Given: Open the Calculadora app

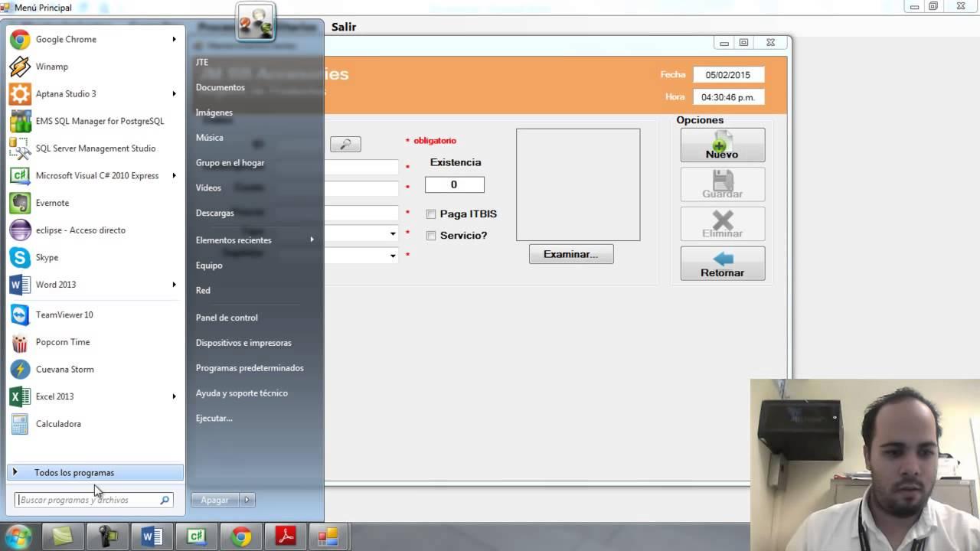Looking at the screenshot, I should (x=57, y=424).
